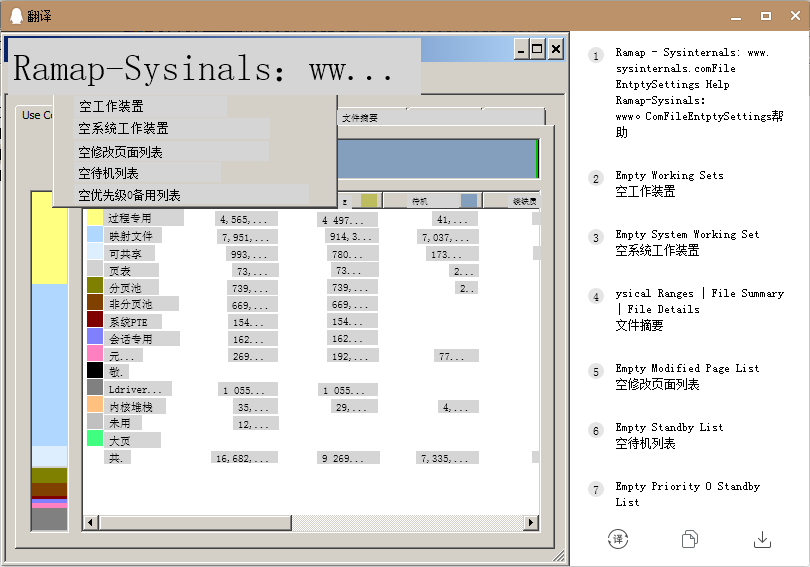Click the copy results icon
The image size is (810, 567).
tap(690, 539)
